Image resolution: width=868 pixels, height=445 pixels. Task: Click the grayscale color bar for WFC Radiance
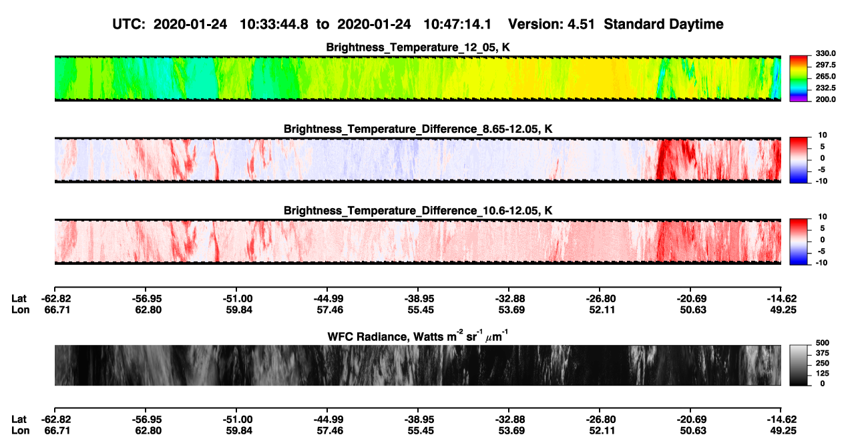click(x=799, y=366)
